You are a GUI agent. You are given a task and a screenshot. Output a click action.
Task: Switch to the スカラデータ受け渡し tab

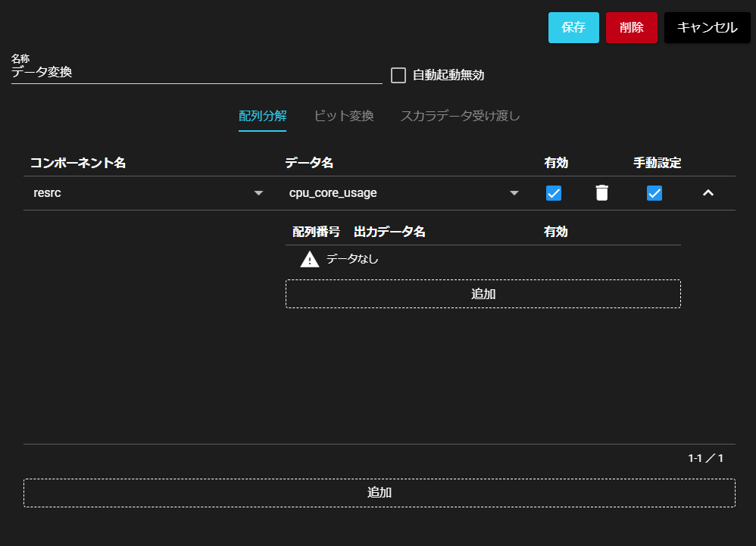click(460, 116)
